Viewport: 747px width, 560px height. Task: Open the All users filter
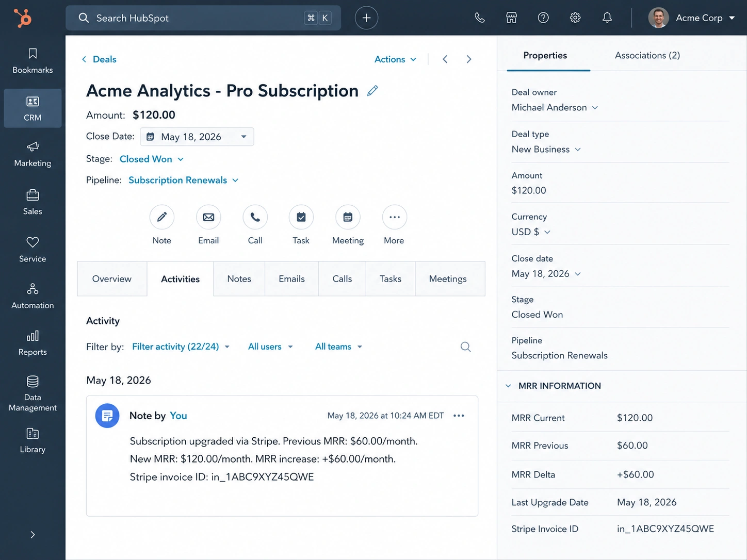pos(270,347)
